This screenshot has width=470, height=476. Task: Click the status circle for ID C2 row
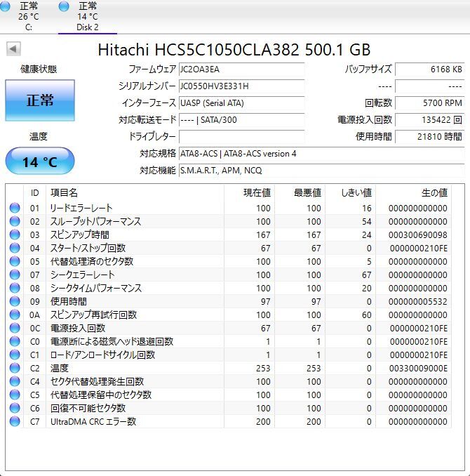(15, 368)
